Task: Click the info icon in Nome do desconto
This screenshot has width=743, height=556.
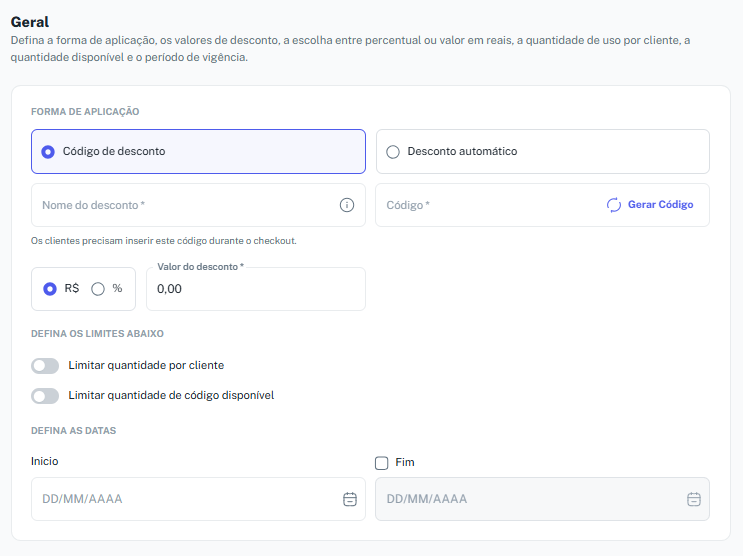Action: (347, 205)
